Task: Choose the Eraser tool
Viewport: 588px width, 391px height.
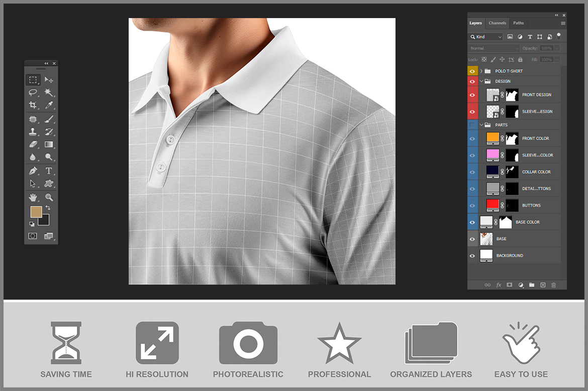Action: (33, 145)
